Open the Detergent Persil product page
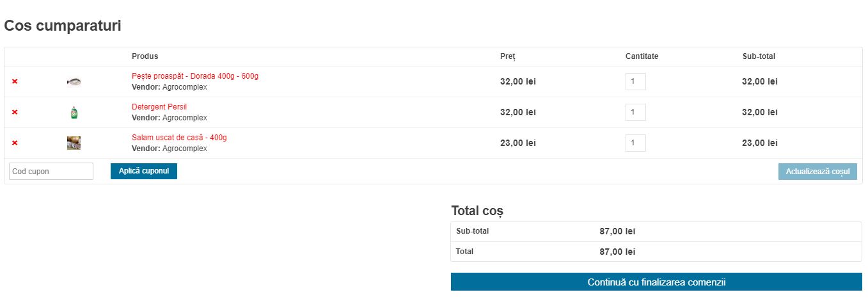The height and width of the screenshot is (306, 868). (x=159, y=107)
